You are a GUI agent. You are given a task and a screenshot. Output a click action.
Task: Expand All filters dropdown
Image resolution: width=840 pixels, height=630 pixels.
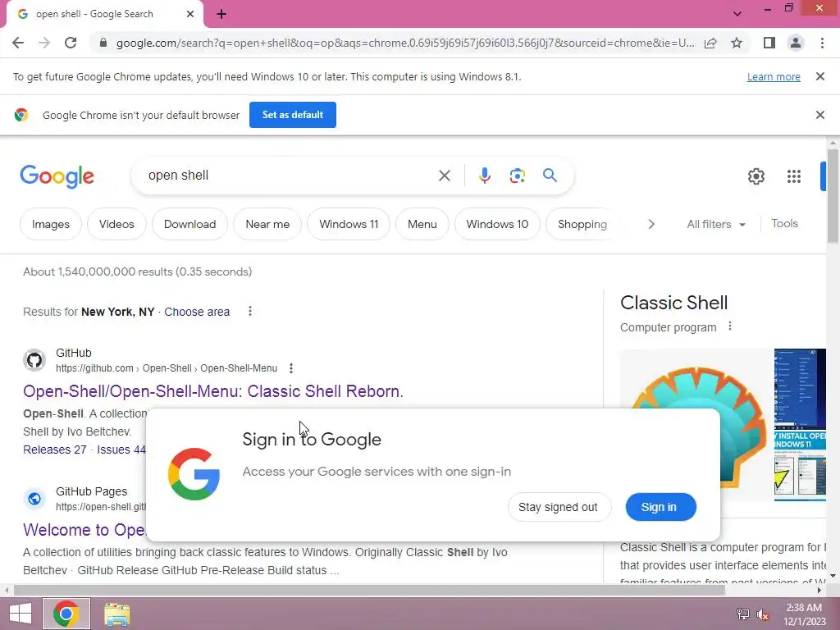click(716, 224)
